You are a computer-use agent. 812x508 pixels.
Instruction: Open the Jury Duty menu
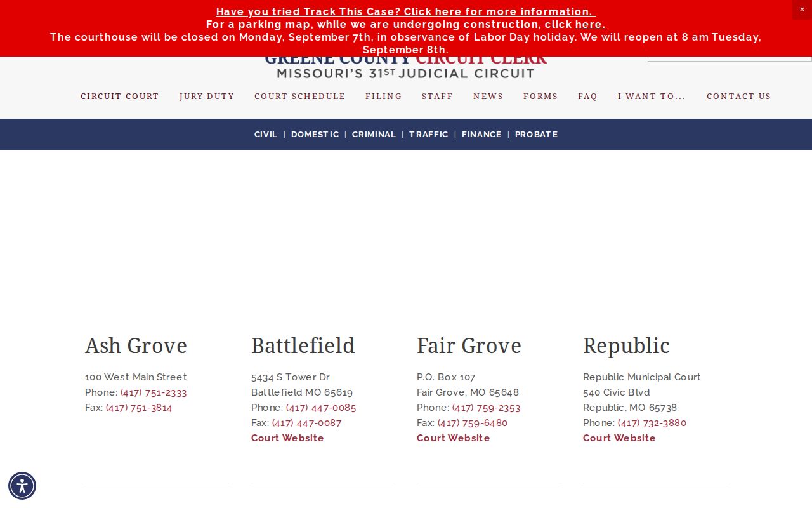click(x=207, y=97)
